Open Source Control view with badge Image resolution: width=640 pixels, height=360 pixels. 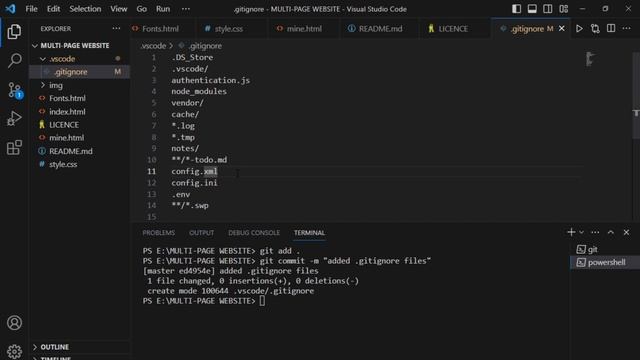coord(15,90)
